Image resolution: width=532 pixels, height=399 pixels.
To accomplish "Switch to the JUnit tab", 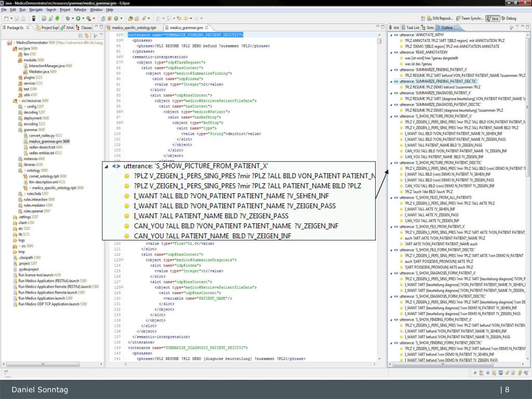I will point(67,28).
